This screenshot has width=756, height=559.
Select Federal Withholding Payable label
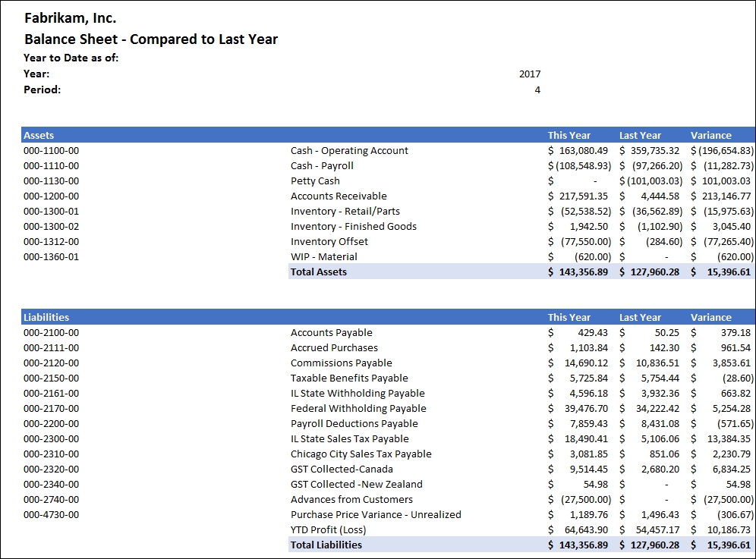[x=358, y=409]
